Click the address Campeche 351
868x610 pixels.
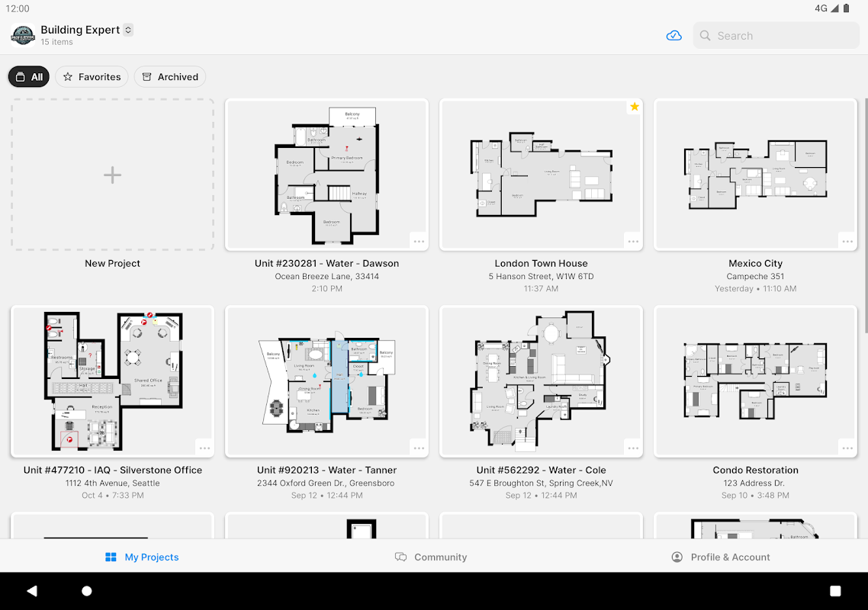[x=755, y=276]
